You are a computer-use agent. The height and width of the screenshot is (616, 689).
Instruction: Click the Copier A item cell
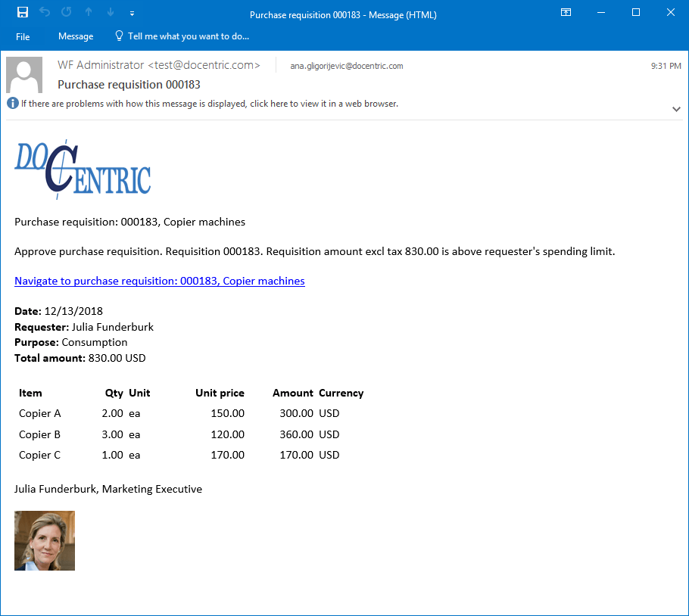(40, 414)
